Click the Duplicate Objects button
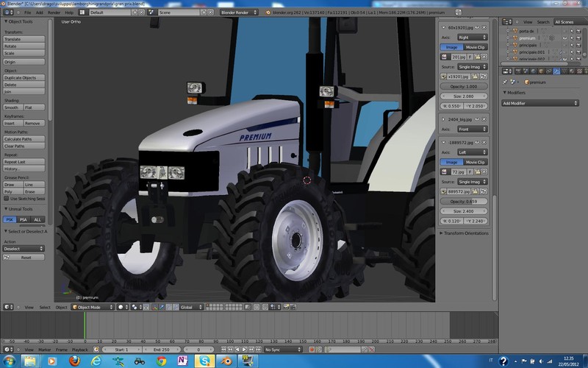The image size is (588, 368). (x=24, y=78)
